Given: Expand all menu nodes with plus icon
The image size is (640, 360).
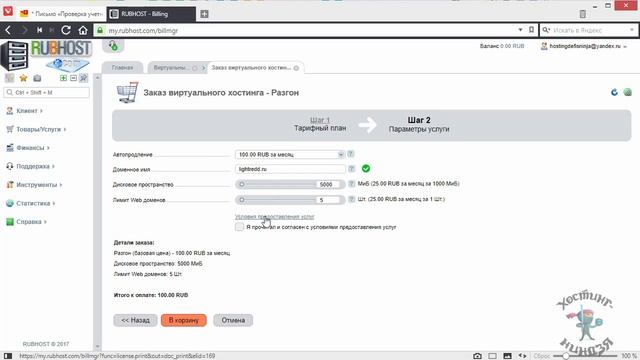Looking at the screenshot, I should click(x=63, y=78).
